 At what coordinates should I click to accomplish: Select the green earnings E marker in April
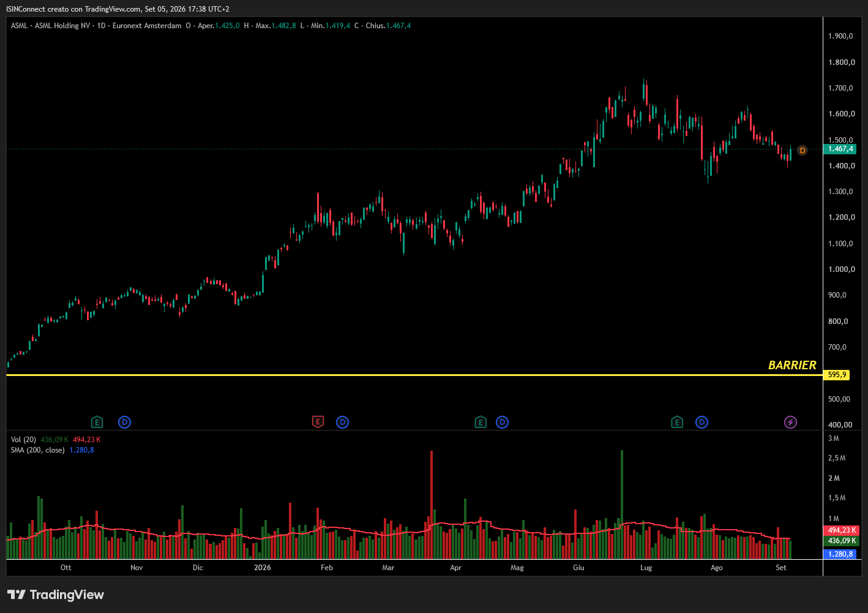[481, 422]
